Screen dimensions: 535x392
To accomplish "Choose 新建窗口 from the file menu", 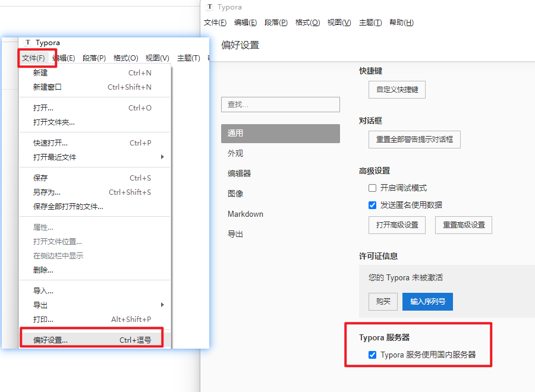I will tap(95, 87).
